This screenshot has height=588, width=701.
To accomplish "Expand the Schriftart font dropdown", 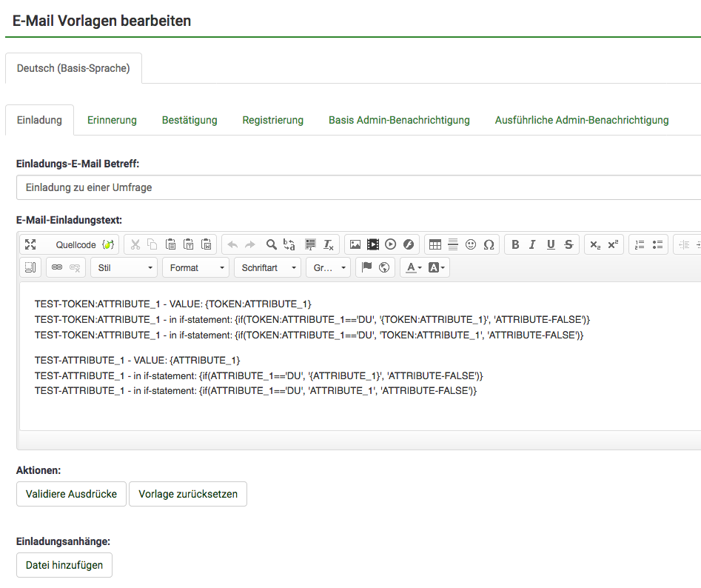I will click(267, 267).
